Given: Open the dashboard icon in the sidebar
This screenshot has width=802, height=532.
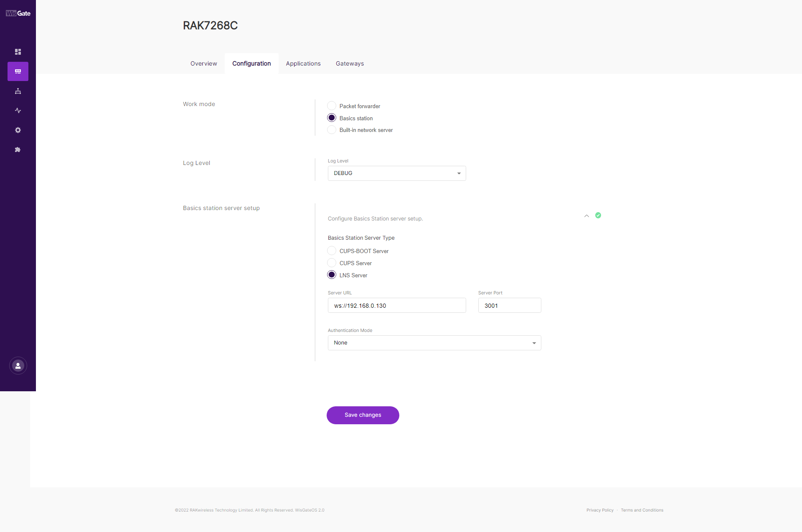Looking at the screenshot, I should coord(18,51).
